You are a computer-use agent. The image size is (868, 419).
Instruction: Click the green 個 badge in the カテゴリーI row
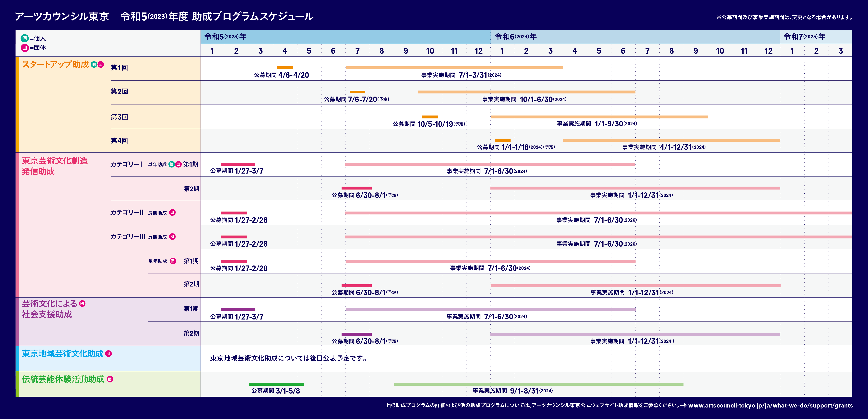(x=171, y=164)
